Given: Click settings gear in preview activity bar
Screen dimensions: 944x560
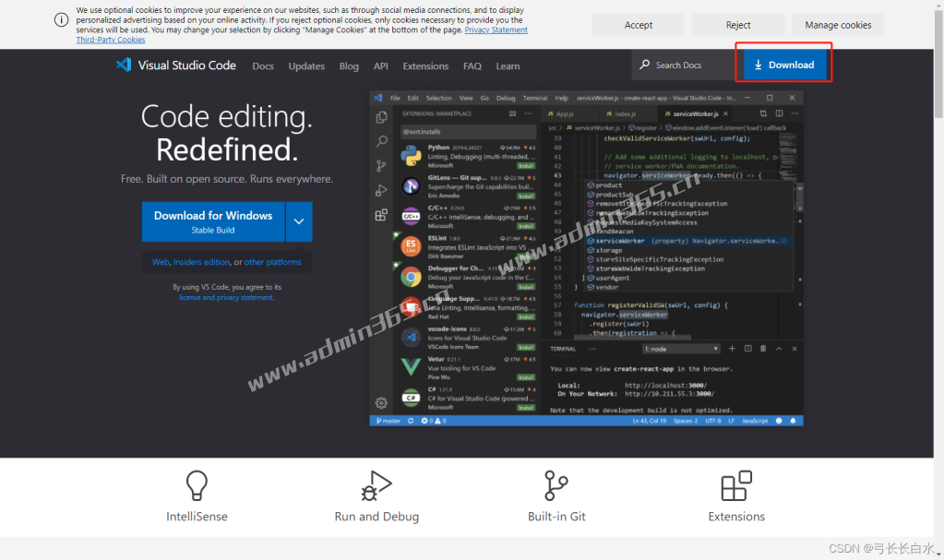Looking at the screenshot, I should (381, 403).
